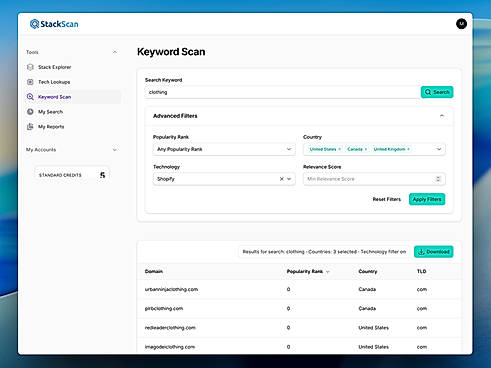Click the Tech Lookups sidebar icon
This screenshot has height=368, width=491.
click(30, 82)
